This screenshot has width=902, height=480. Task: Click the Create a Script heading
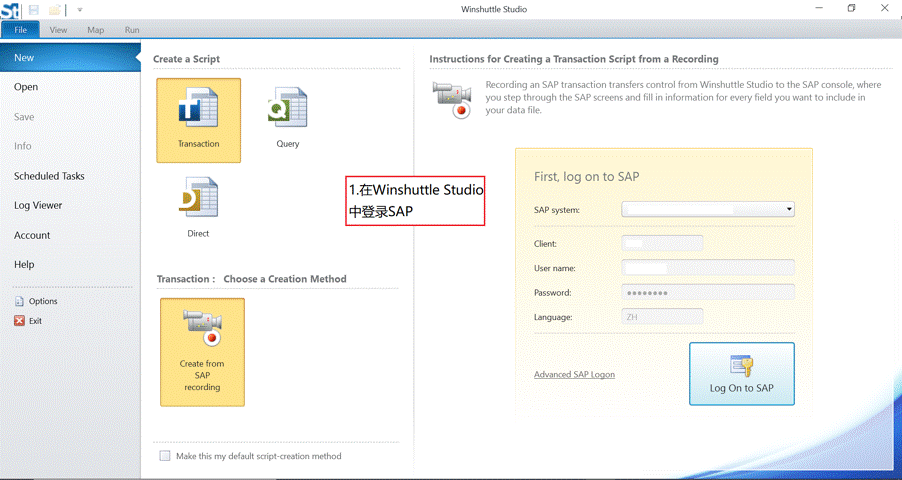point(186,59)
